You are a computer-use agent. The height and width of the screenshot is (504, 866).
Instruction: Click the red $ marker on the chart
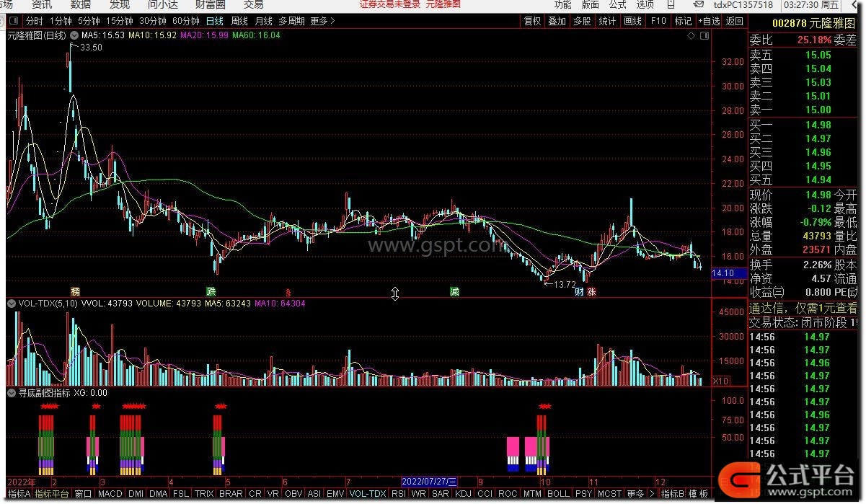pyautogui.click(x=288, y=293)
